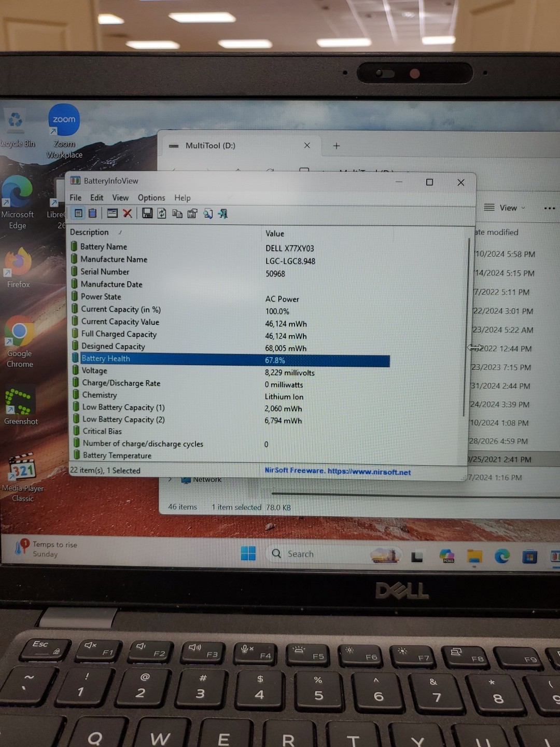Select the Full Charged Capacity row
This screenshot has width=560, height=747.
231,334
